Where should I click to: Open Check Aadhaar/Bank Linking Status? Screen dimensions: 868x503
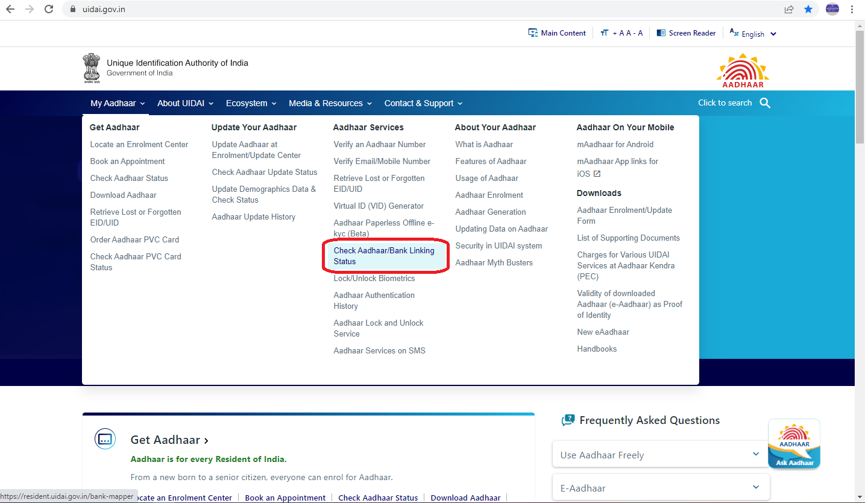[x=384, y=256]
